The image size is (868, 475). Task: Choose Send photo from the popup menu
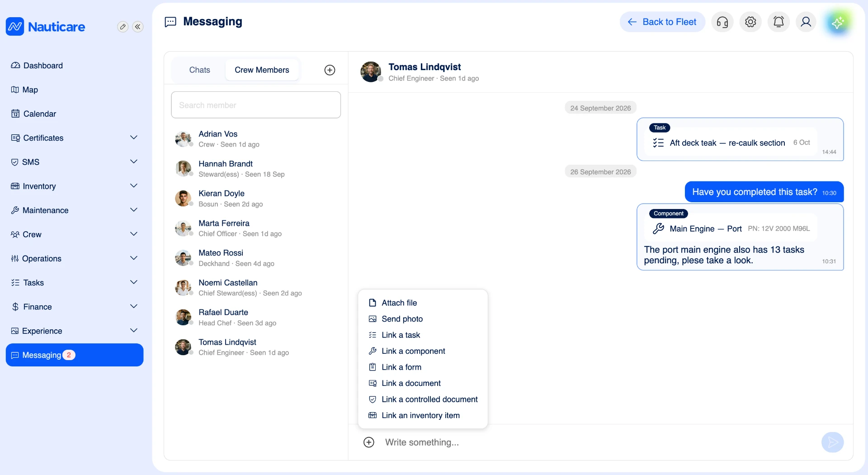423,319
